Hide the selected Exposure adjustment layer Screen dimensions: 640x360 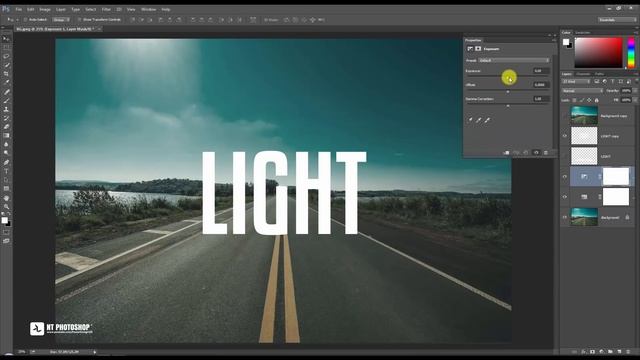[565, 177]
